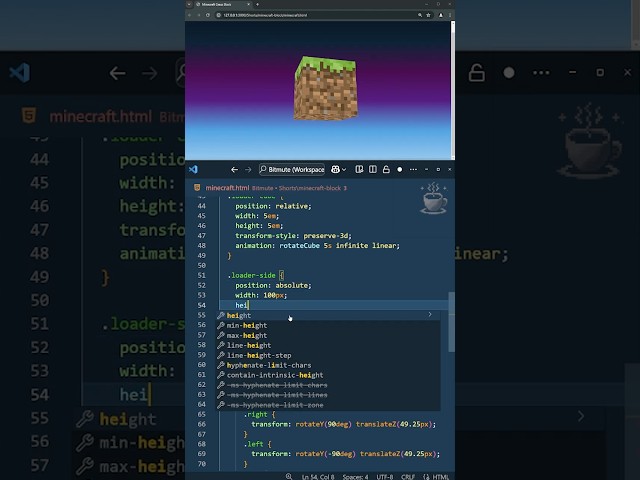Click the Shorts\minecraft-block breadcrumb path
Screen dimensions: 640x480
coord(310,188)
